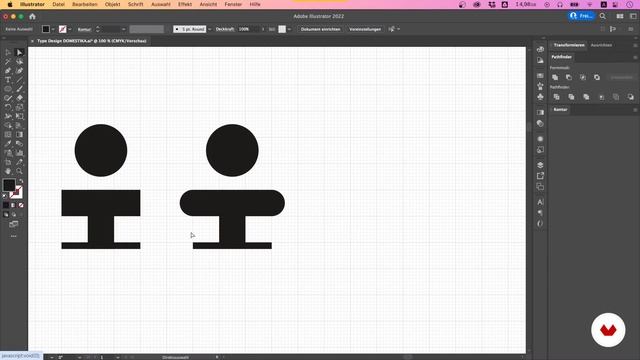This screenshot has height=360, width=640.
Task: Switch to Transformieren panel tab
Action: pos(569,45)
